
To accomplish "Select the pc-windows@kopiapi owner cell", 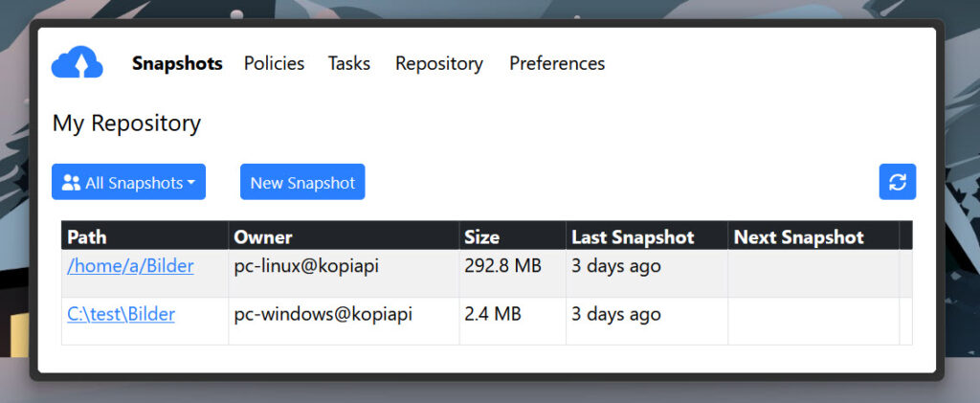I will (x=323, y=314).
